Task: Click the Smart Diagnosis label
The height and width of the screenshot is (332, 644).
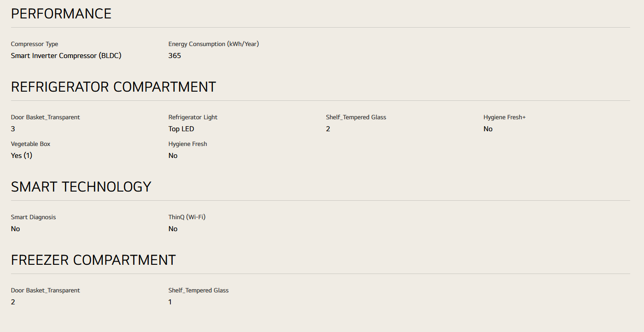Action: coord(33,217)
